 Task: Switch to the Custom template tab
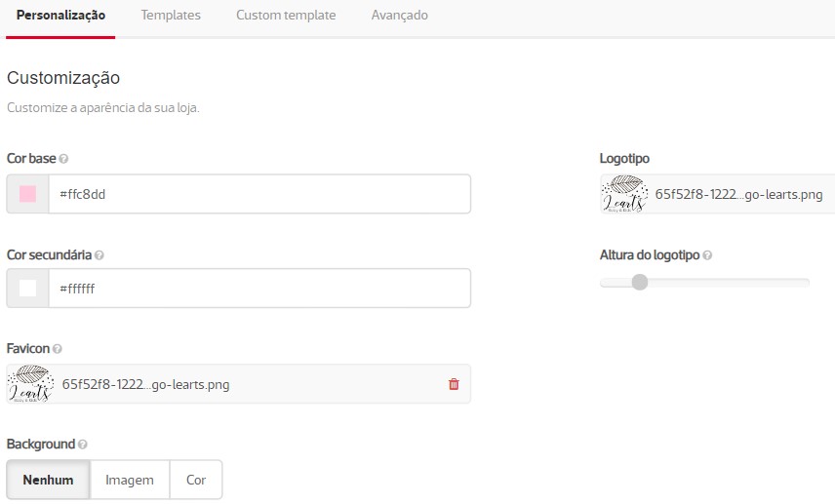[286, 16]
